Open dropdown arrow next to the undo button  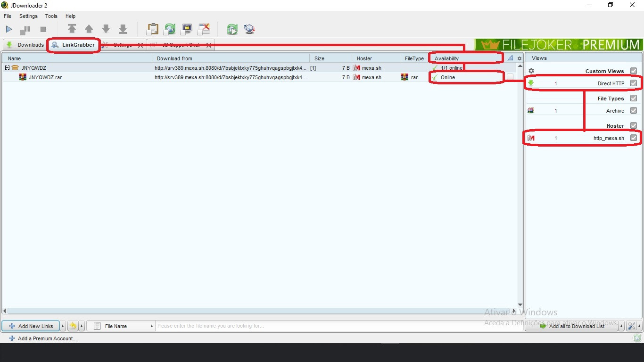tap(82, 326)
